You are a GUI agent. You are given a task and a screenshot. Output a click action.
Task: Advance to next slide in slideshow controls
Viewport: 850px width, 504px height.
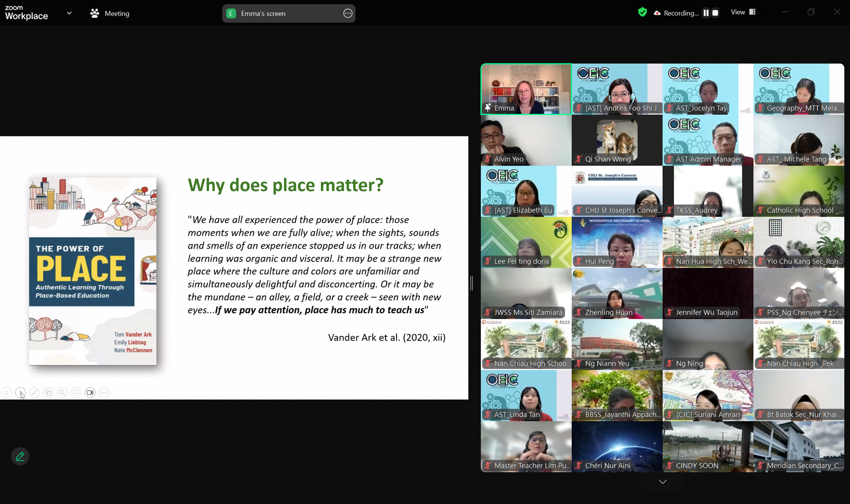pyautogui.click(x=20, y=392)
